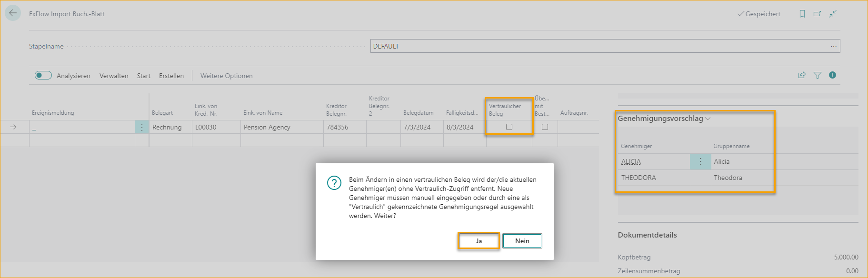868x278 pixels.
Task: Expand the Genehmigungsvorschlag dropdown chevron
Action: 708,119
